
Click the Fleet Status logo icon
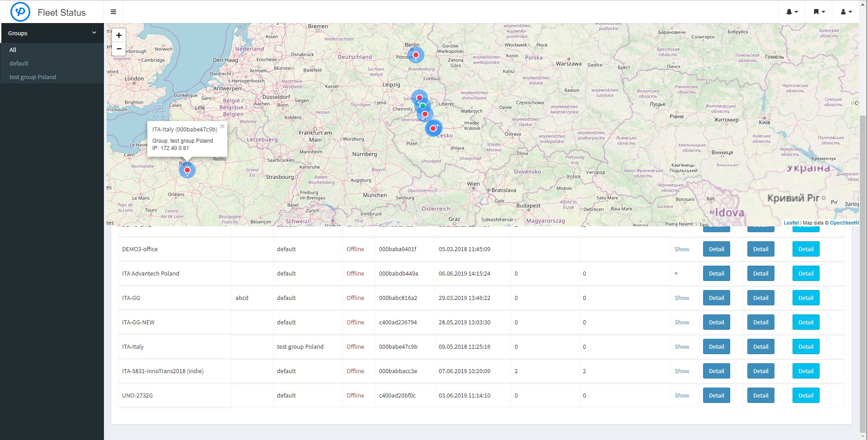click(20, 12)
